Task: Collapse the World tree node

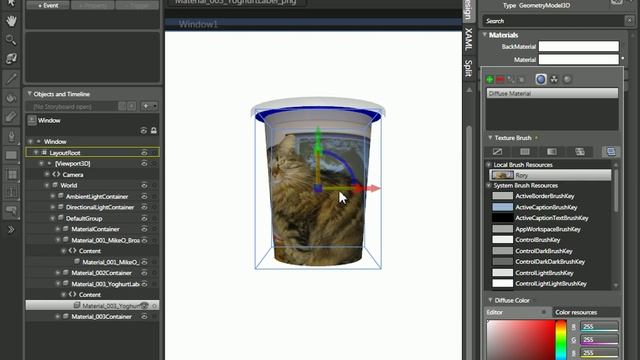Action: click(x=47, y=185)
